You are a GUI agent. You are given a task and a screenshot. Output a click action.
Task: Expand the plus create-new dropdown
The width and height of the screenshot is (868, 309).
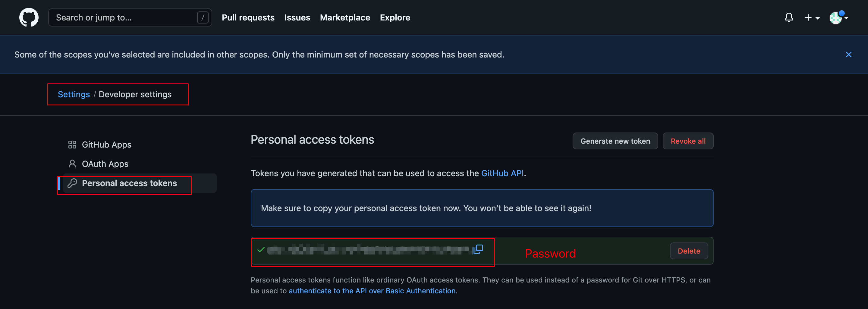(x=812, y=17)
